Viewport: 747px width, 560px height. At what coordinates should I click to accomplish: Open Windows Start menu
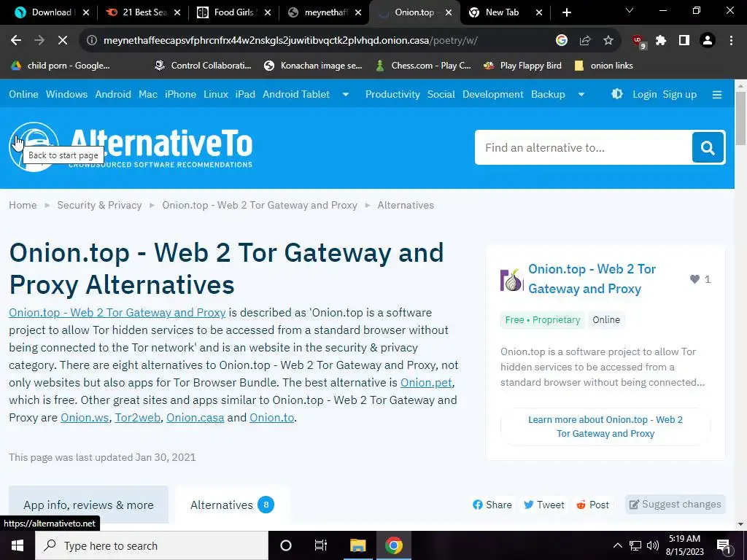[x=18, y=545]
